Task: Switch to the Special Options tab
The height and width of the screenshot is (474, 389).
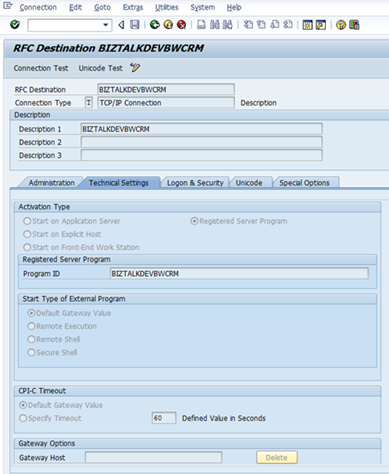Action: coord(304,183)
